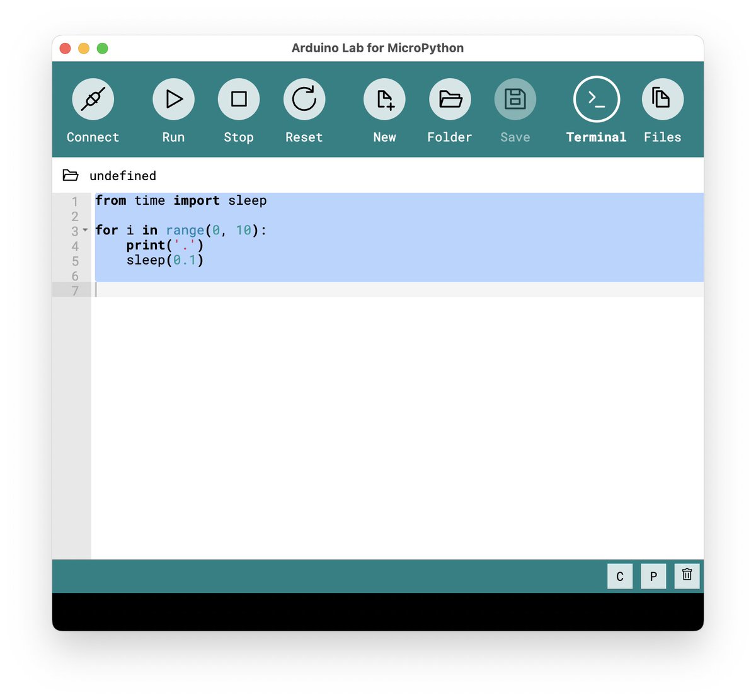Close the window with the red button
This screenshot has width=756, height=700.
65,49
